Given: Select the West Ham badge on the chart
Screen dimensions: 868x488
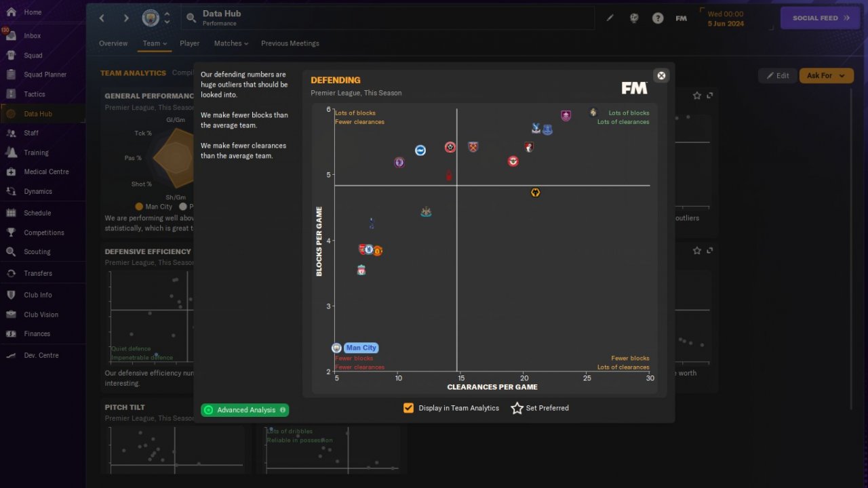Looking at the screenshot, I should pos(473,146).
